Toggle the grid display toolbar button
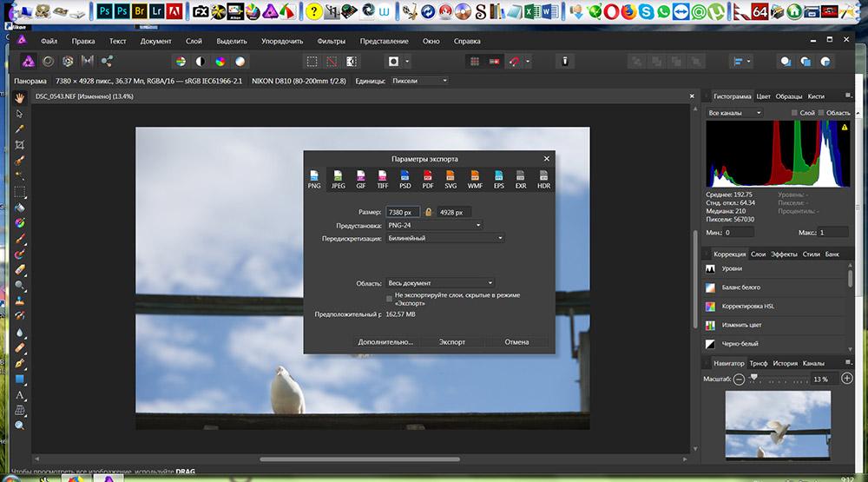Viewport: 868px width, 482px height. coord(475,62)
